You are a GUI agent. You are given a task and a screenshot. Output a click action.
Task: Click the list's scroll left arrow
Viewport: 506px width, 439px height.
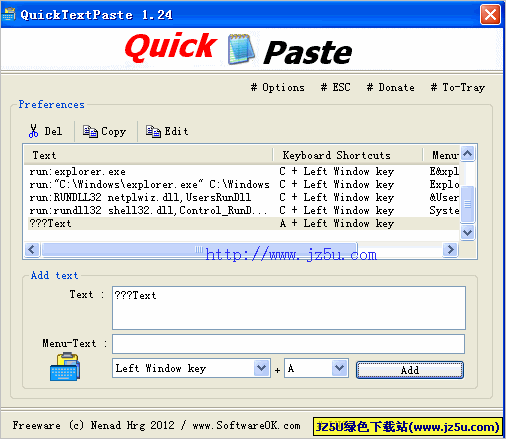(x=32, y=249)
